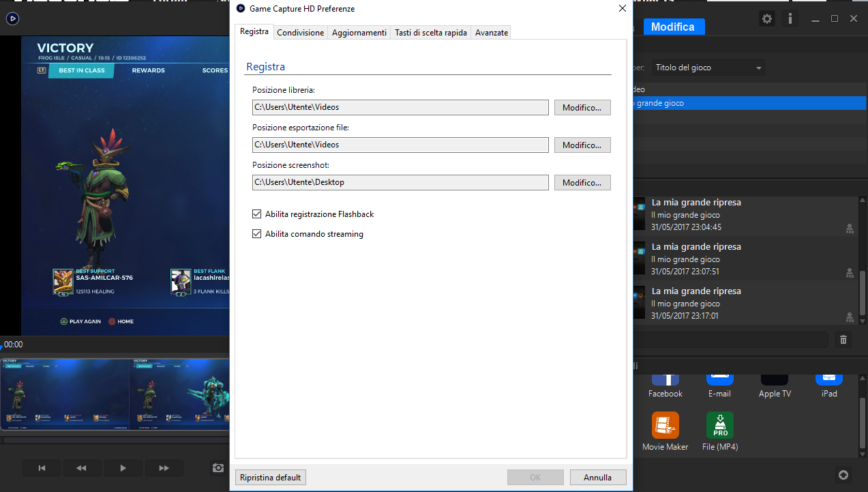Select the recording dated 31/05/2017 23:17:01
868x492 pixels.
pyautogui.click(x=745, y=304)
